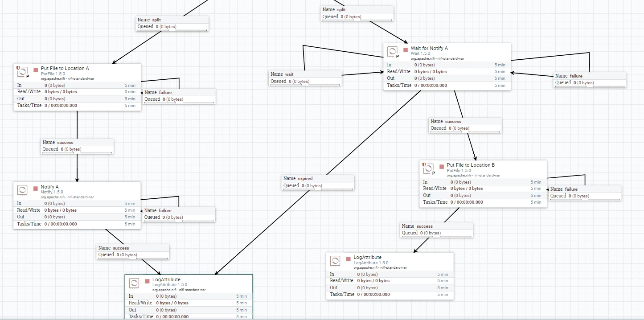The width and height of the screenshot is (644, 320).
Task: Click the In row in Put File to Location A
Action: [77, 85]
